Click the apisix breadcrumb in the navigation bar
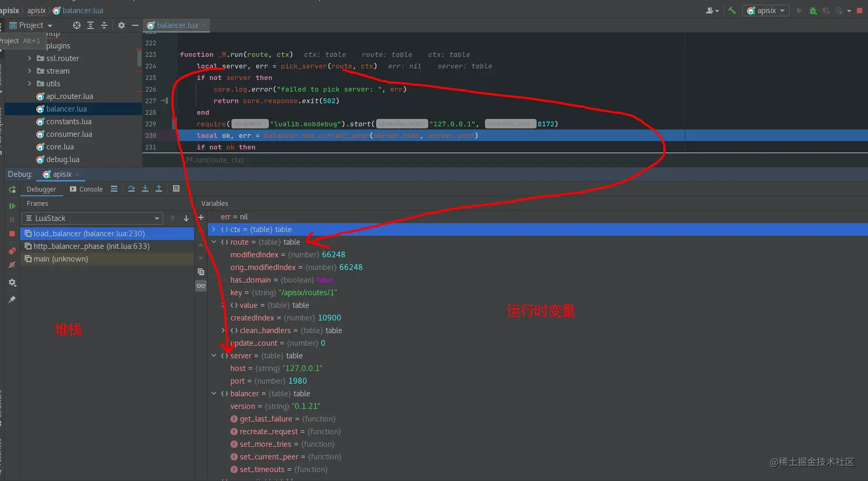 point(36,11)
